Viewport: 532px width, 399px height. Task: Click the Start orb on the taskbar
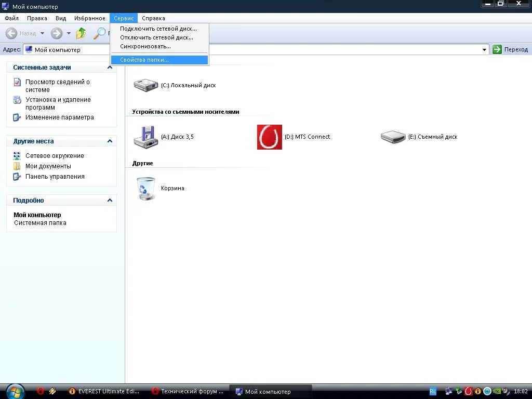tap(15, 392)
